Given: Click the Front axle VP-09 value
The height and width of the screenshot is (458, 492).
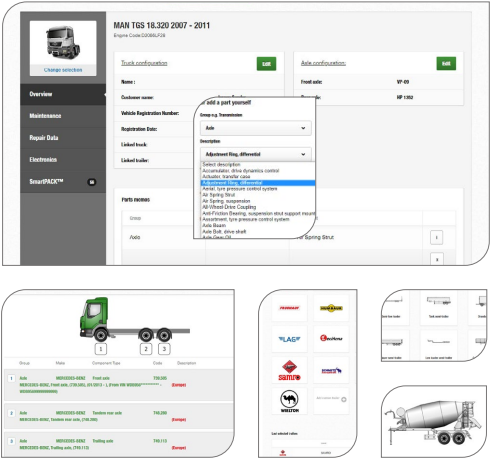Looking at the screenshot, I should coord(403,82).
